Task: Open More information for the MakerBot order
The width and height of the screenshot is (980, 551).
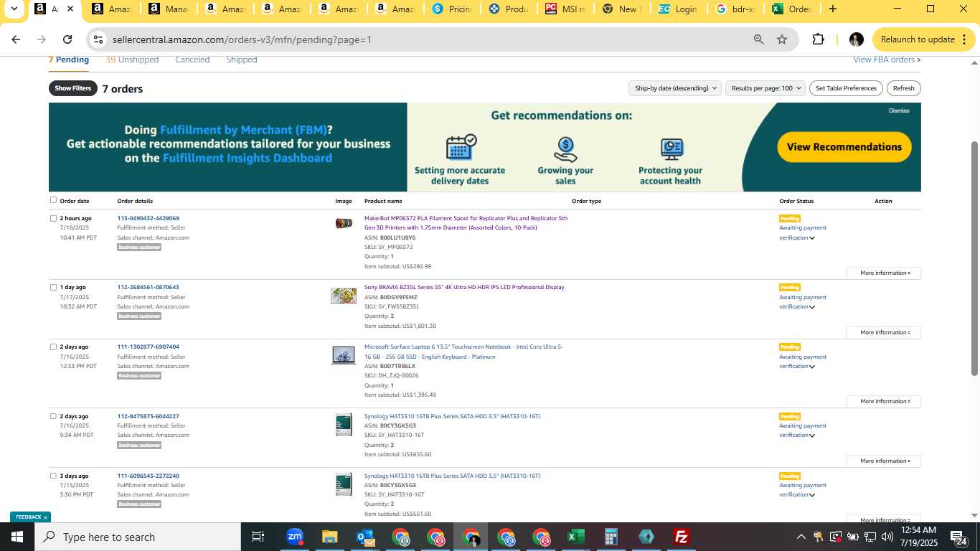Action: [x=884, y=273]
